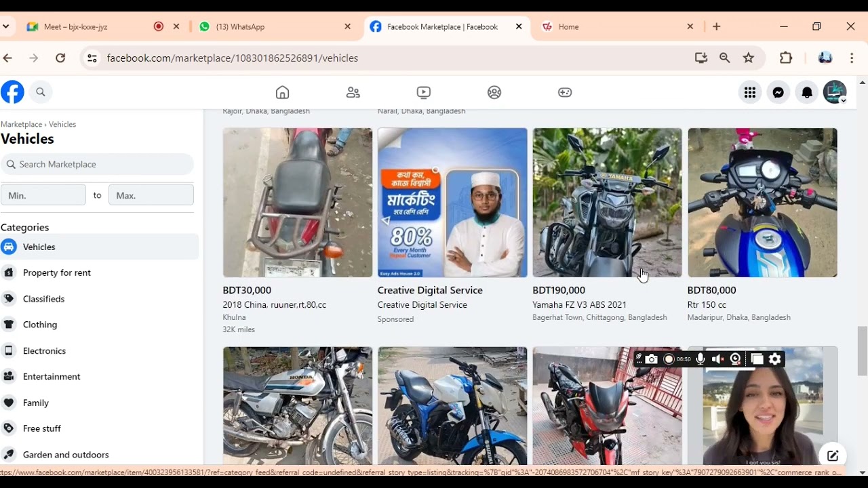Click the Yamaha FZ V3 ABS 2021 title

(x=579, y=305)
